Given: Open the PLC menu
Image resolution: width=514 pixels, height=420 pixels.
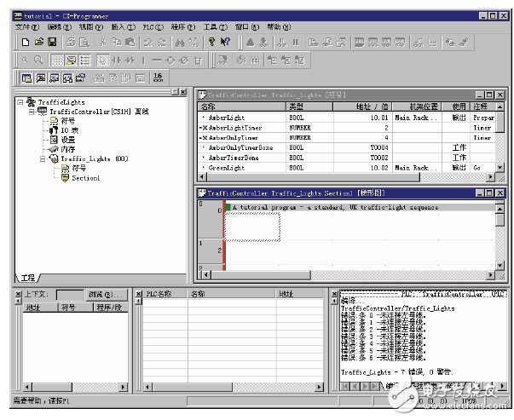Looking at the screenshot, I should click(x=151, y=27).
